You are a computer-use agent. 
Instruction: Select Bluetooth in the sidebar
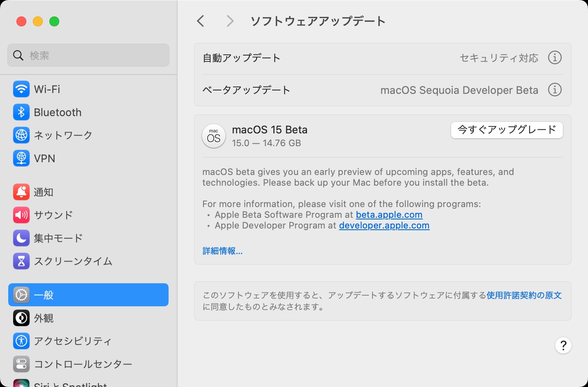point(88,112)
